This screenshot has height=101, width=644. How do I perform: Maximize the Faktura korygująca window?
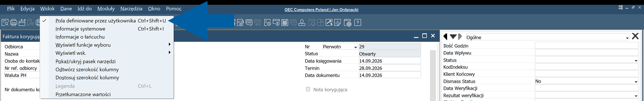[424, 36]
